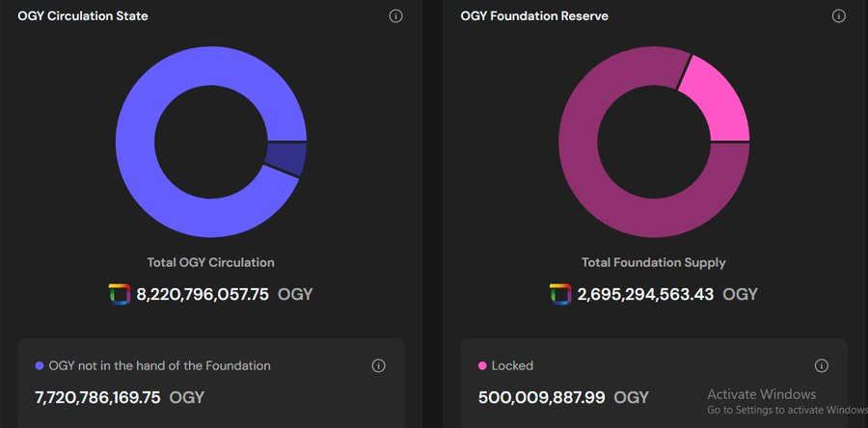Select the 2,695,294,563.43 OGY supply value
Image resolution: width=868 pixels, height=428 pixels.
pos(667,294)
